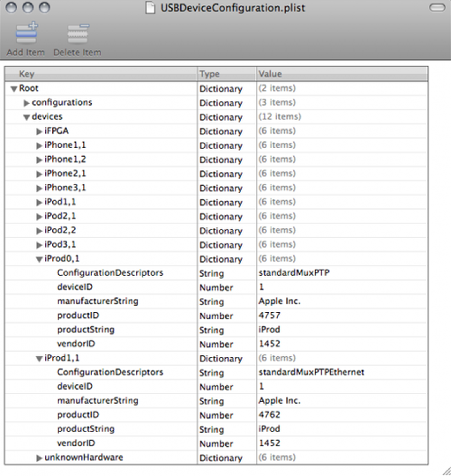Collapse the iProd1,1 dictionary
The height and width of the screenshot is (476, 451).
[x=39, y=359]
